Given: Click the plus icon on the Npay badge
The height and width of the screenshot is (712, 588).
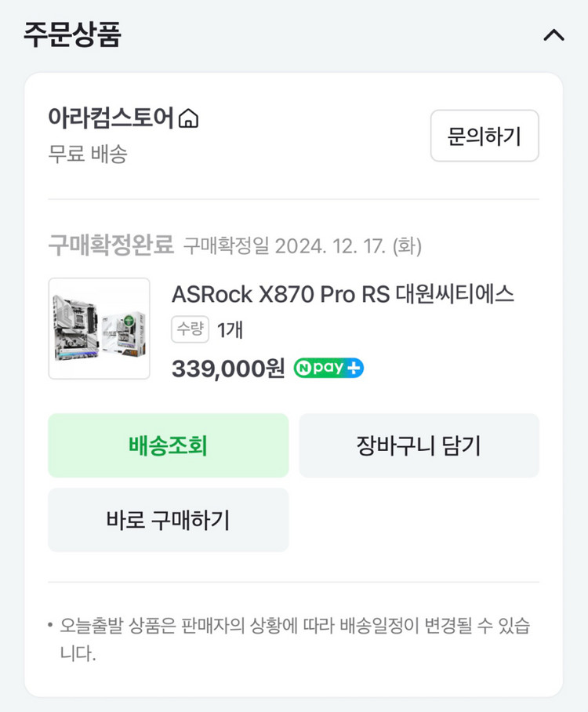Looking at the screenshot, I should pyautogui.click(x=354, y=367).
